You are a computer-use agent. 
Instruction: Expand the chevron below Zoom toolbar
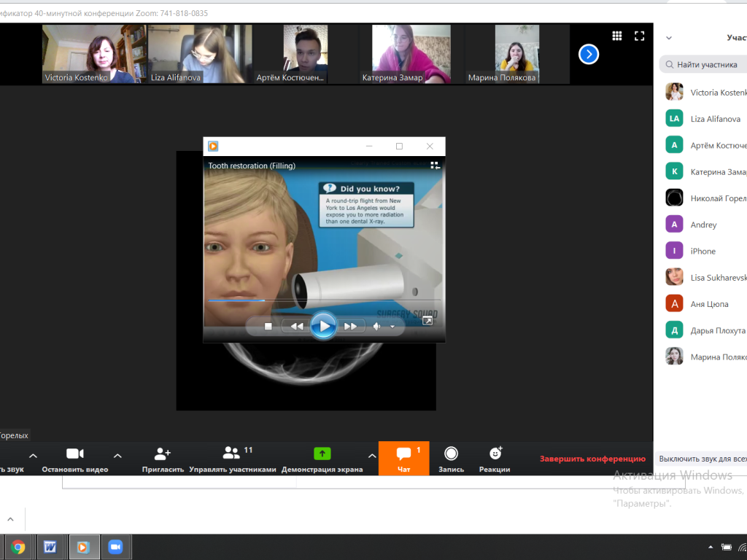(x=10, y=519)
